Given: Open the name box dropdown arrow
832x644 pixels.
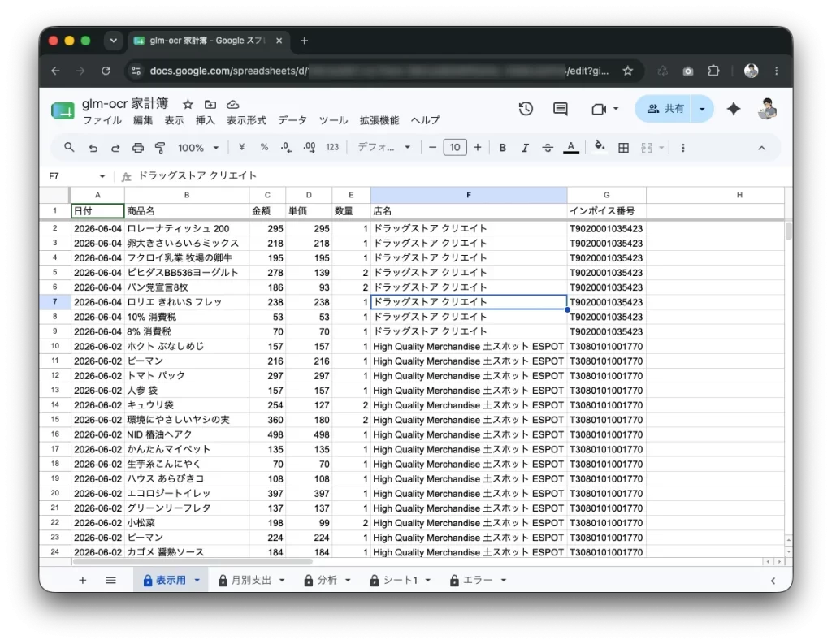Looking at the screenshot, I should tap(102, 176).
